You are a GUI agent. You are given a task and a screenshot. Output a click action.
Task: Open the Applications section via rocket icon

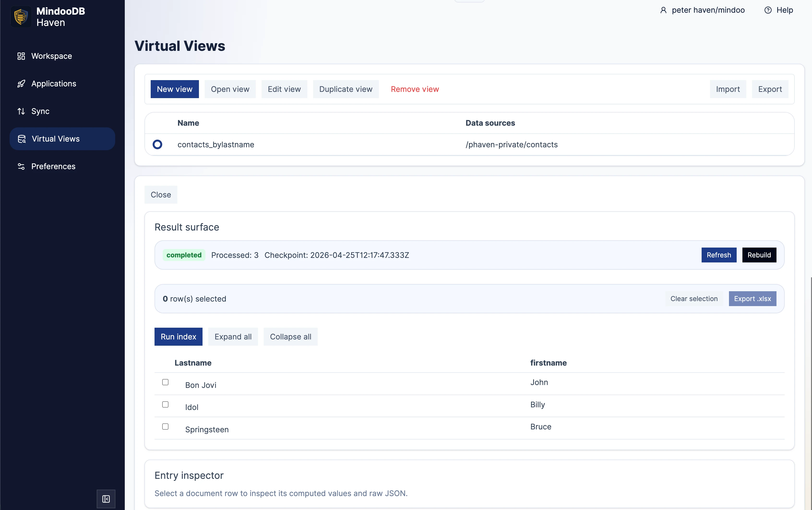[x=21, y=83]
